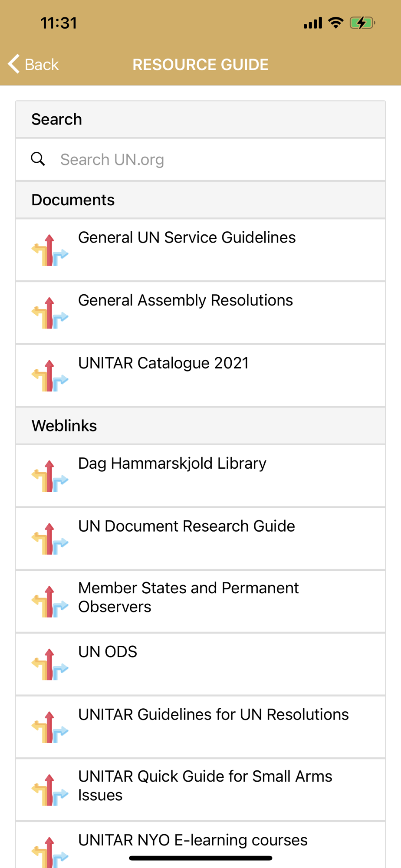
Task: Tap the arrows icon beside Dag Hammarskjold Library
Action: coord(50,476)
